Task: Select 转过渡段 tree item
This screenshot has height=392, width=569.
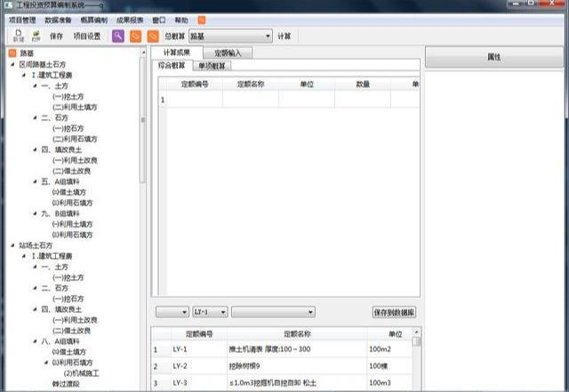Action: [66, 384]
